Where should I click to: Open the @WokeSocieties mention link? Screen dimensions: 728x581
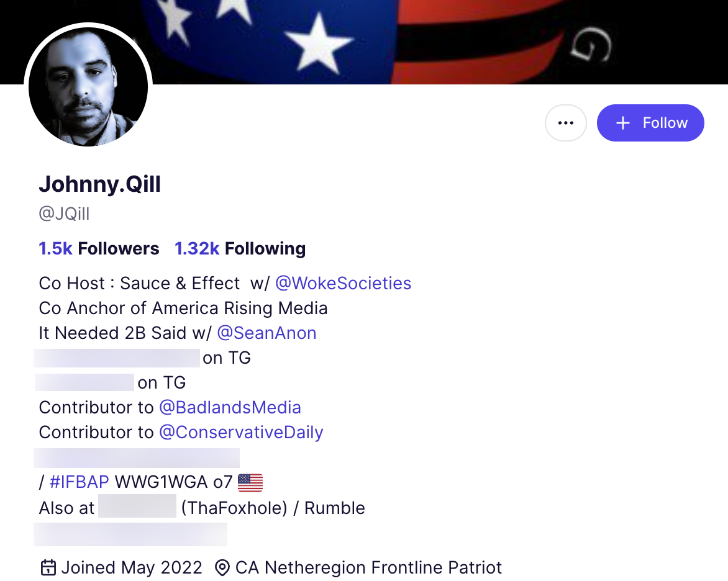(x=343, y=284)
